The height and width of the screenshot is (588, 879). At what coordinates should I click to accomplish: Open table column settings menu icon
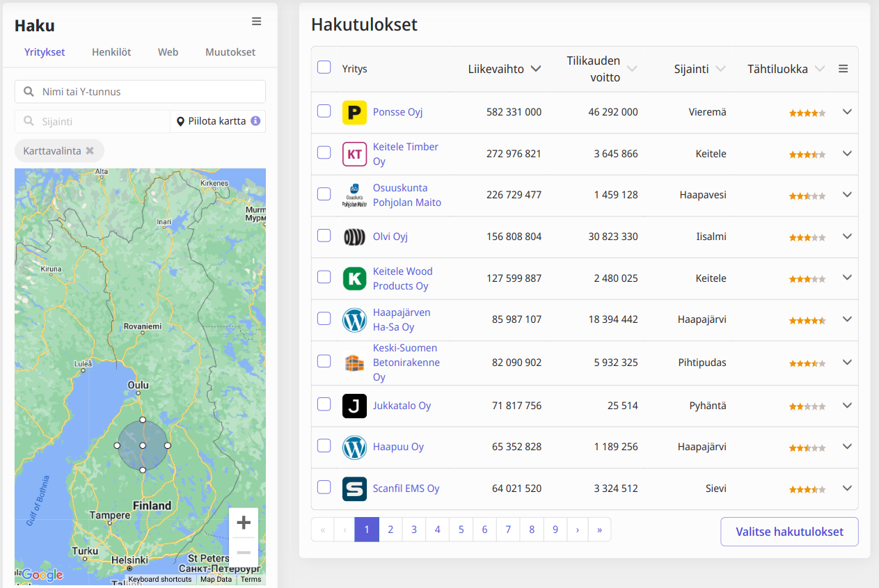[x=843, y=69]
